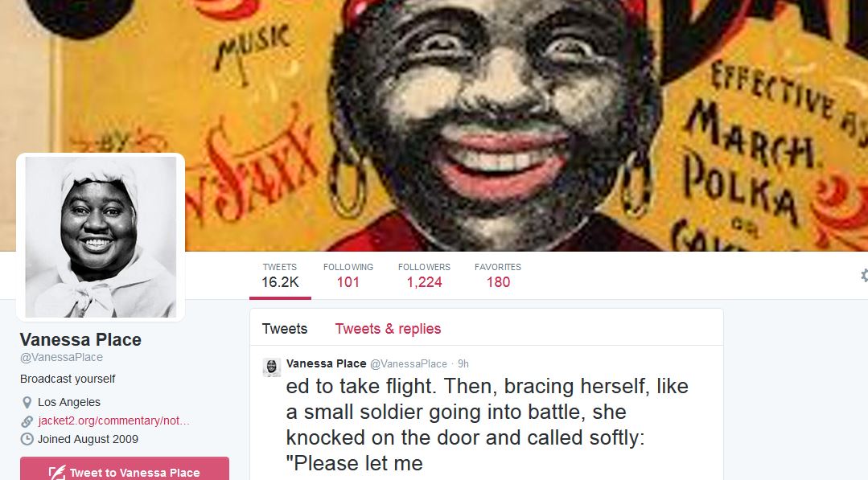Click the link chain icon beside jacket2.org

[x=27, y=421]
